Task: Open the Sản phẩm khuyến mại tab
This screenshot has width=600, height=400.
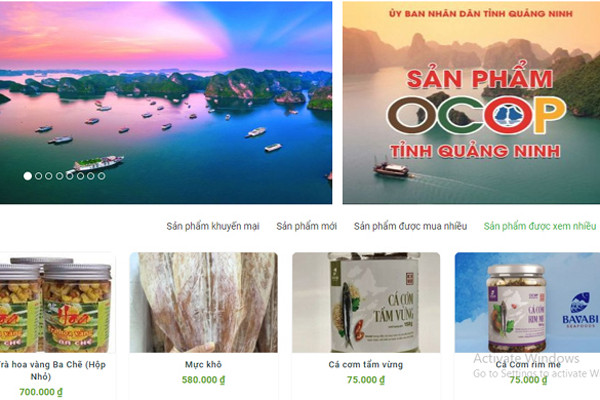Action: coord(213,226)
